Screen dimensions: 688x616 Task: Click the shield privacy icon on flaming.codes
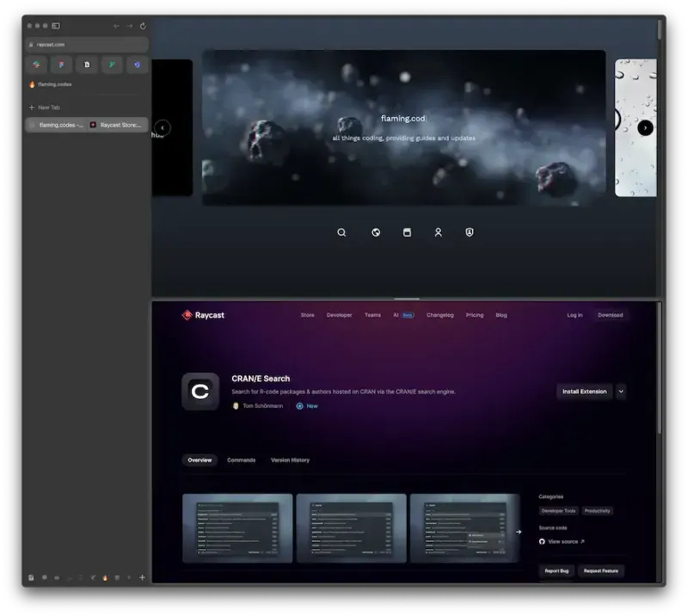pos(470,232)
